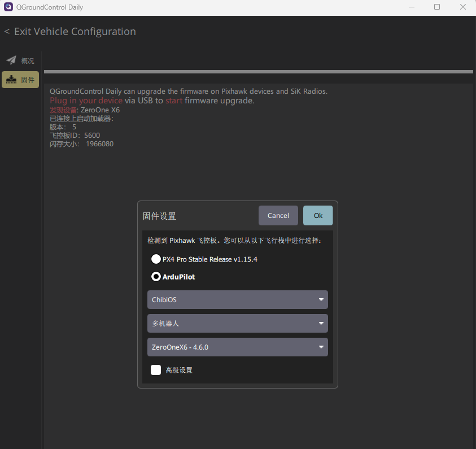Click the 检测到 Pixhawk 飞控板 message text
This screenshot has width=476, height=449.
pyautogui.click(x=234, y=241)
